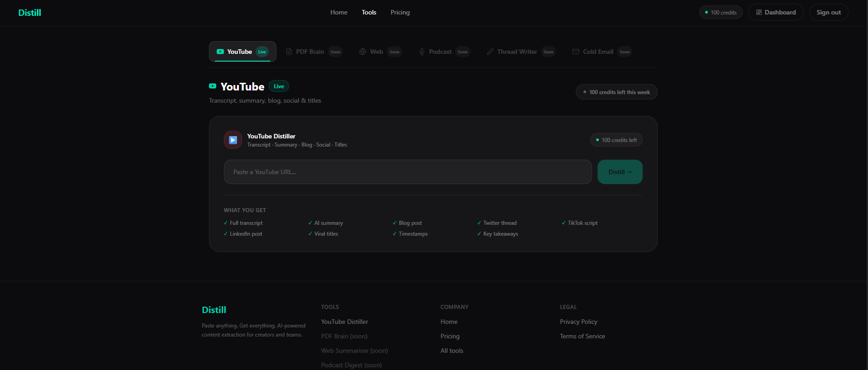Click the 'Key takeaways' feature item
Image resolution: width=868 pixels, height=370 pixels.
[x=498, y=234]
